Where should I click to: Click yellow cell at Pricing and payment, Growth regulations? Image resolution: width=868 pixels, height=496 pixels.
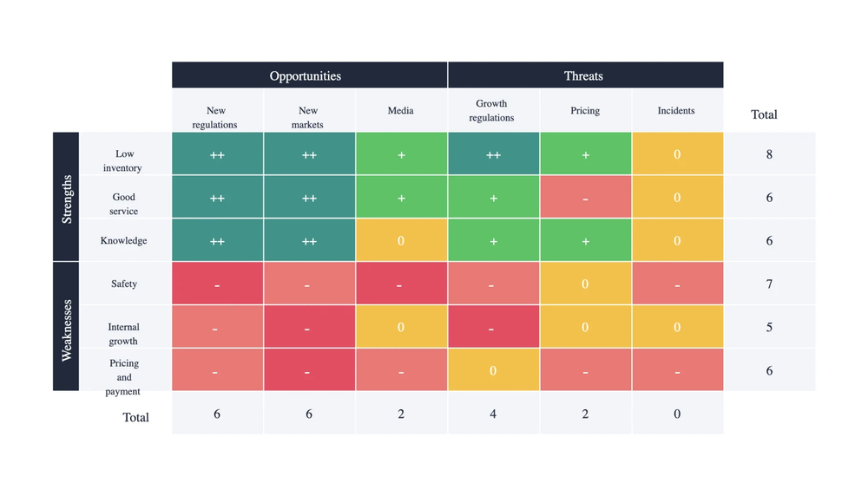[x=493, y=370]
